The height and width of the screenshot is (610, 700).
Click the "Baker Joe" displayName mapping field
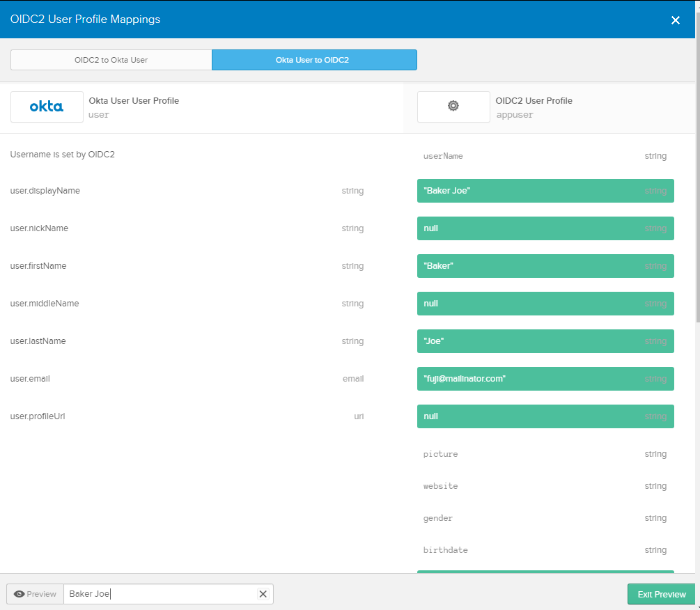[545, 191]
